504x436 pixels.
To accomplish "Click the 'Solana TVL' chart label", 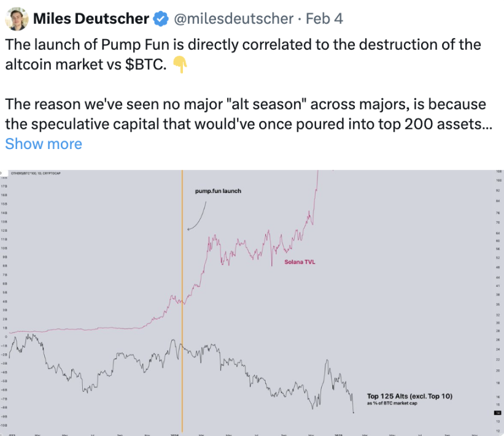I will click(x=300, y=262).
